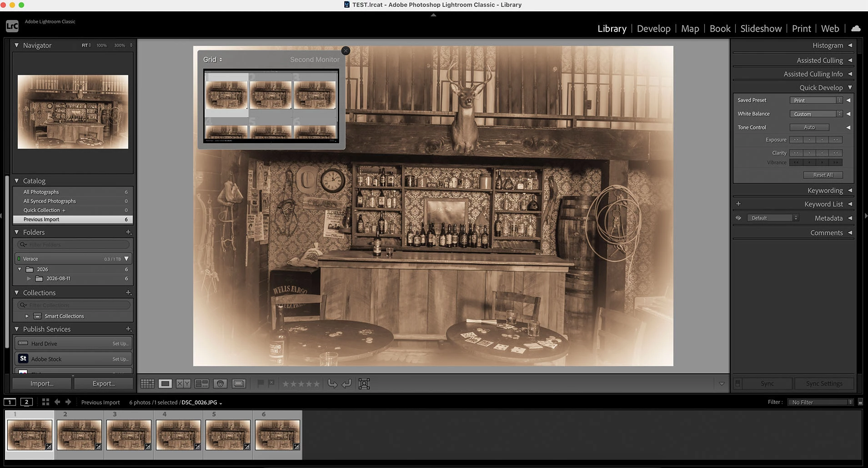The width and height of the screenshot is (868, 468).
Task: Switch to Loupe view in the toolbar
Action: click(165, 383)
